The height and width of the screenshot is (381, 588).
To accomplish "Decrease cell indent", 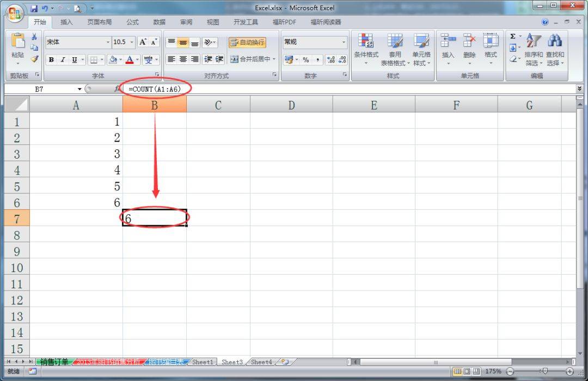I will pyautogui.click(x=208, y=59).
